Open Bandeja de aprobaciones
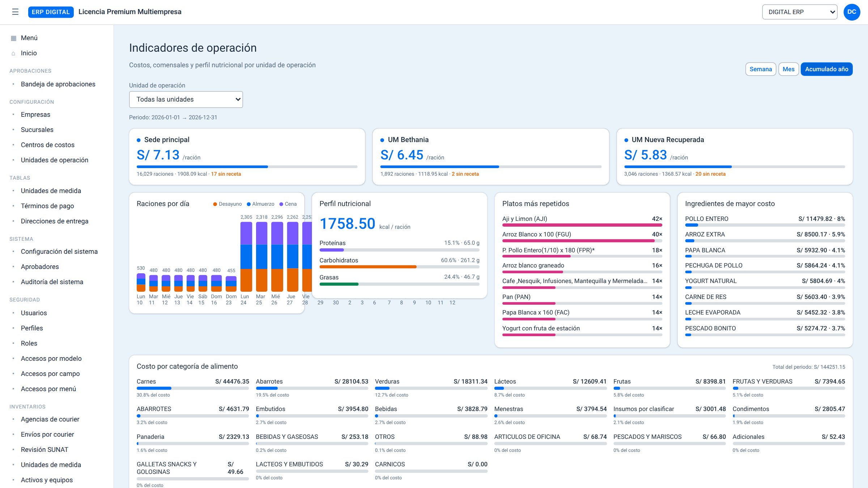 point(58,84)
